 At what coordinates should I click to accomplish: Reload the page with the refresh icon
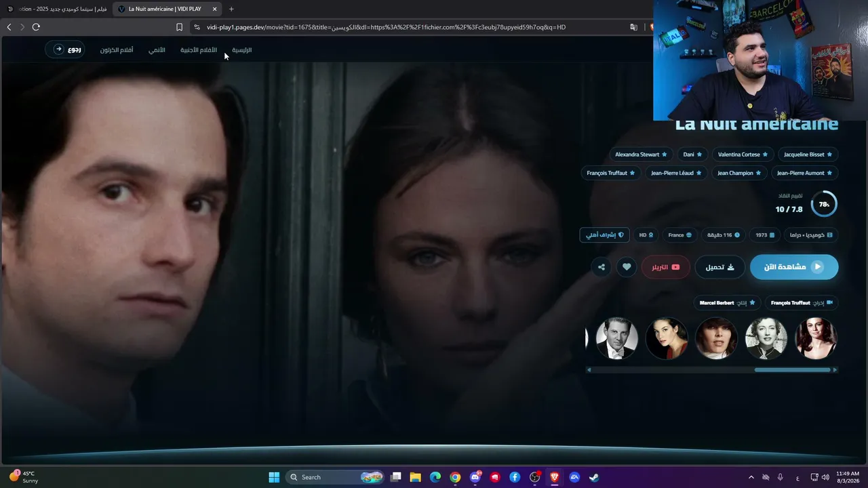click(36, 27)
